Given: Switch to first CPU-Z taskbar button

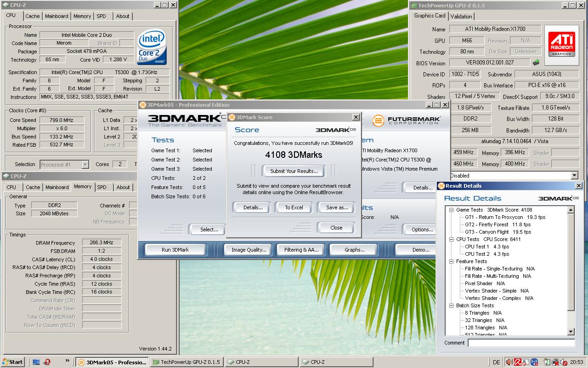Looking at the screenshot, I should point(261,362).
